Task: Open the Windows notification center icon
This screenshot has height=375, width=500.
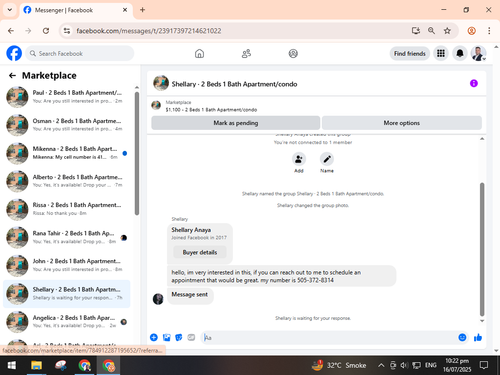Action: 484,365
